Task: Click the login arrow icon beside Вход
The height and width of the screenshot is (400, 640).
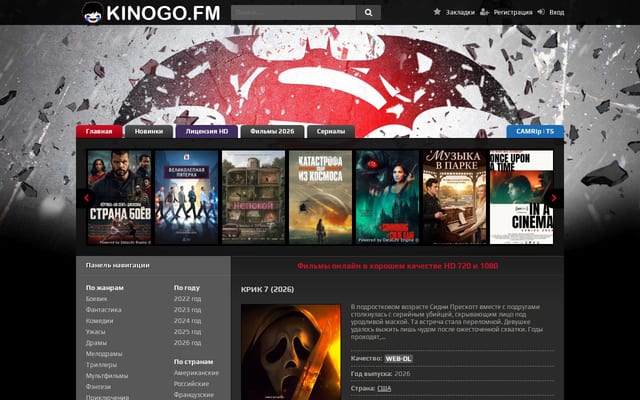Action: pos(541,12)
